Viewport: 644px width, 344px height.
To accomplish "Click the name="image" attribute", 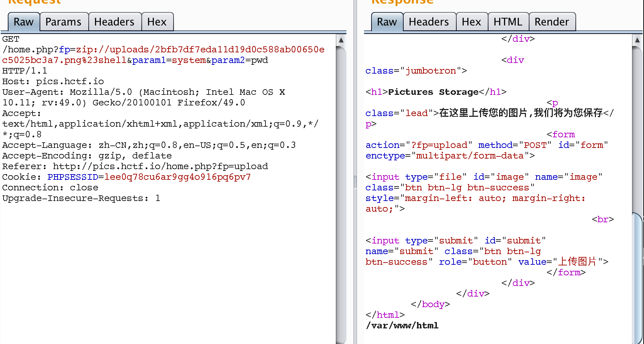I will [x=569, y=177].
